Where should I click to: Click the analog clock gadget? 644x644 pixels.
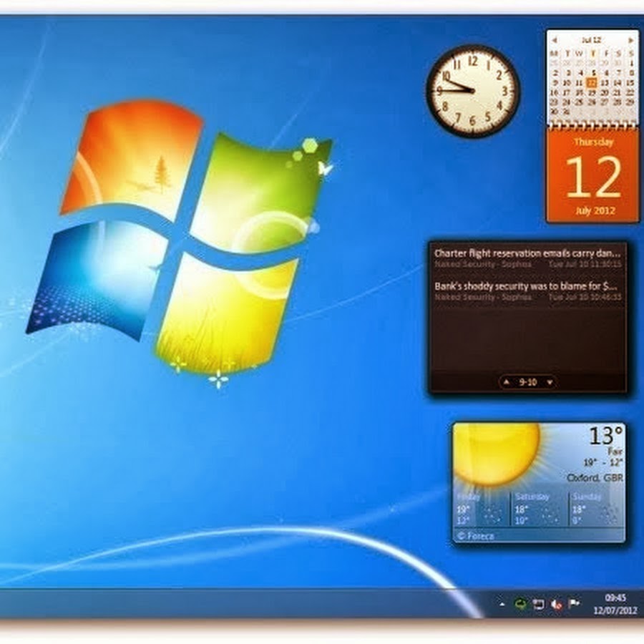pos(472,92)
